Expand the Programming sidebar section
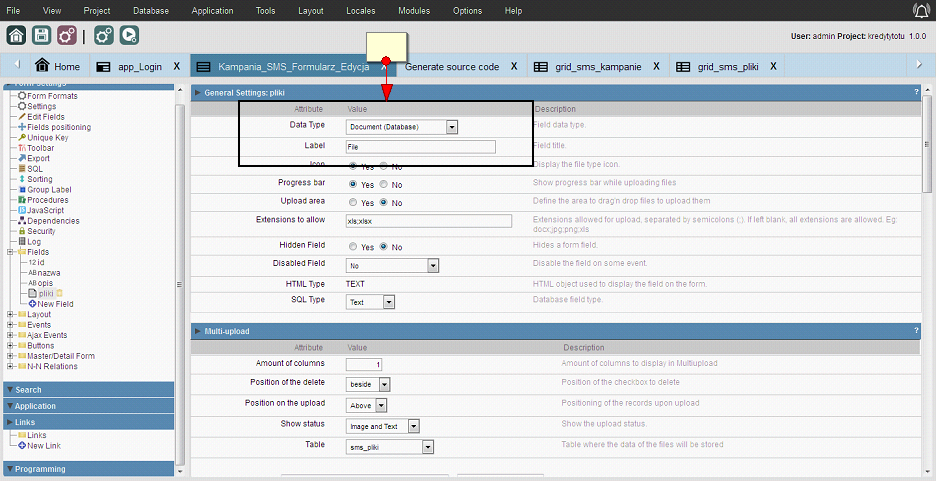 [88, 469]
